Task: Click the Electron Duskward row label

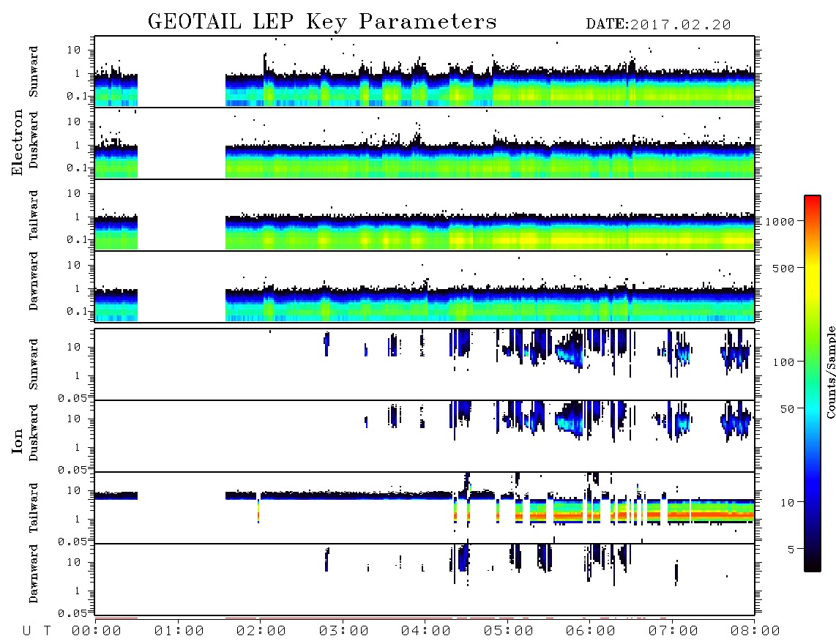Action: point(34,140)
